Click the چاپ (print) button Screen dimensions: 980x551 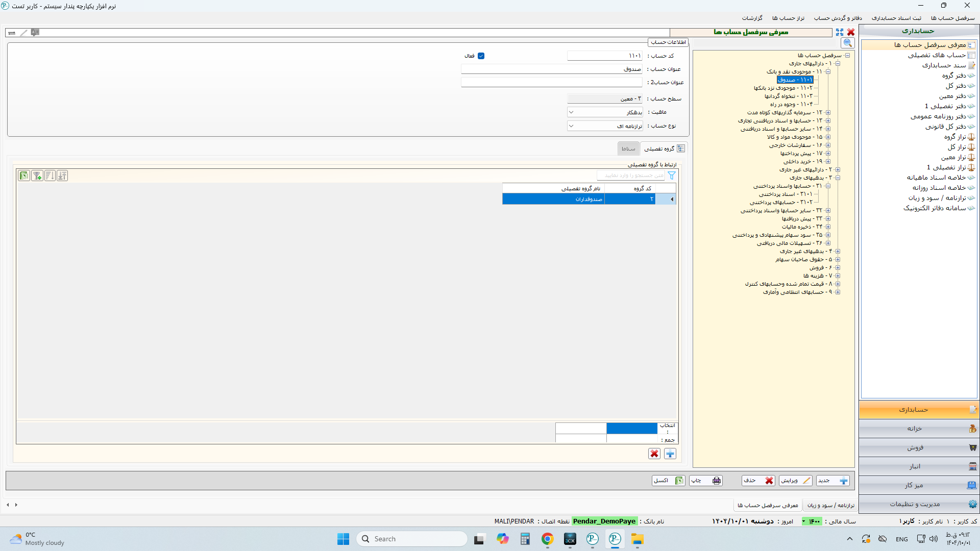point(706,481)
